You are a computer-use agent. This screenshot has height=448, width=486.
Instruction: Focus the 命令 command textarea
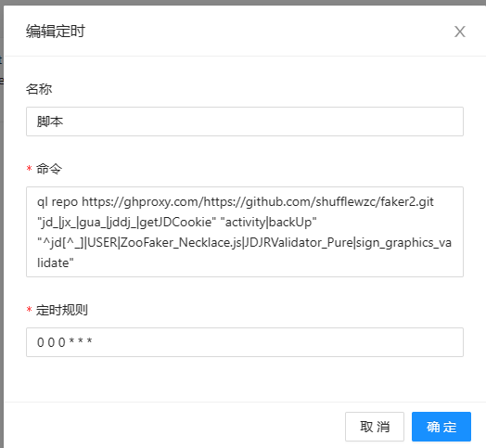[245, 232]
